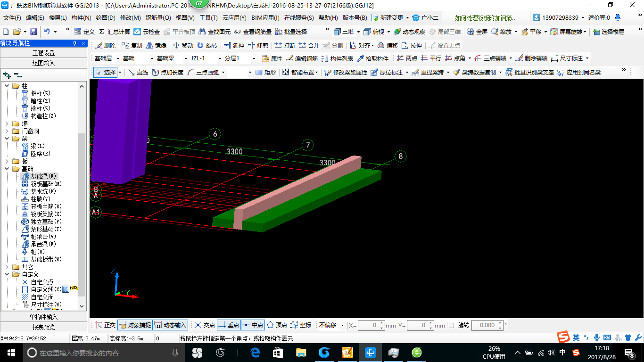Screen dimensions: 644x362
Task: Switch to 单构件输入 panel
Action: pyautogui.click(x=43, y=317)
